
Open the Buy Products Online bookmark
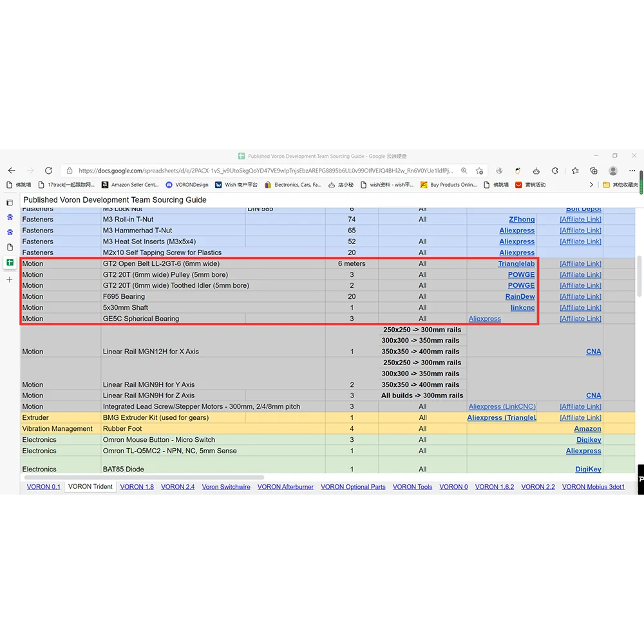pyautogui.click(x=448, y=185)
